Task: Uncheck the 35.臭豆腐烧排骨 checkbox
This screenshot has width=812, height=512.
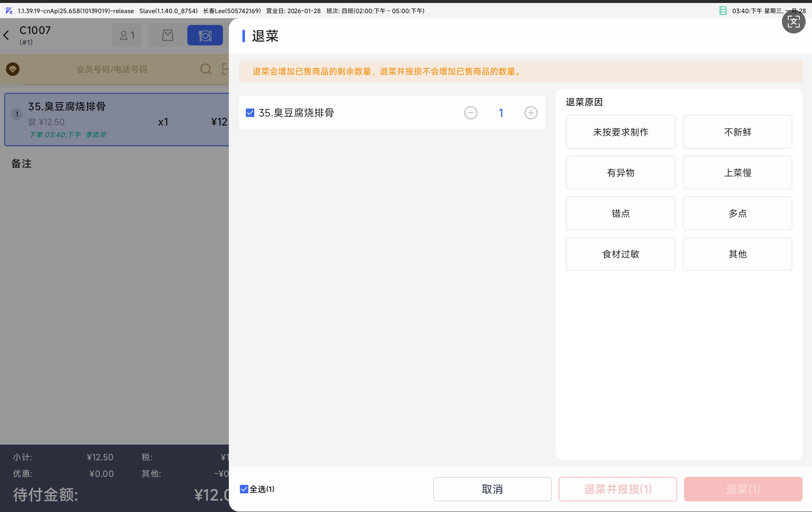Action: click(250, 113)
